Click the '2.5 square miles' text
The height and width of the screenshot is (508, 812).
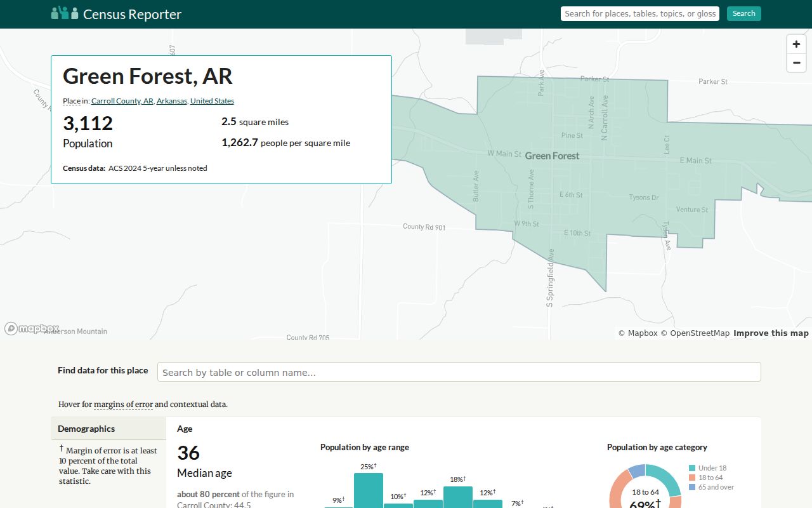coord(255,122)
